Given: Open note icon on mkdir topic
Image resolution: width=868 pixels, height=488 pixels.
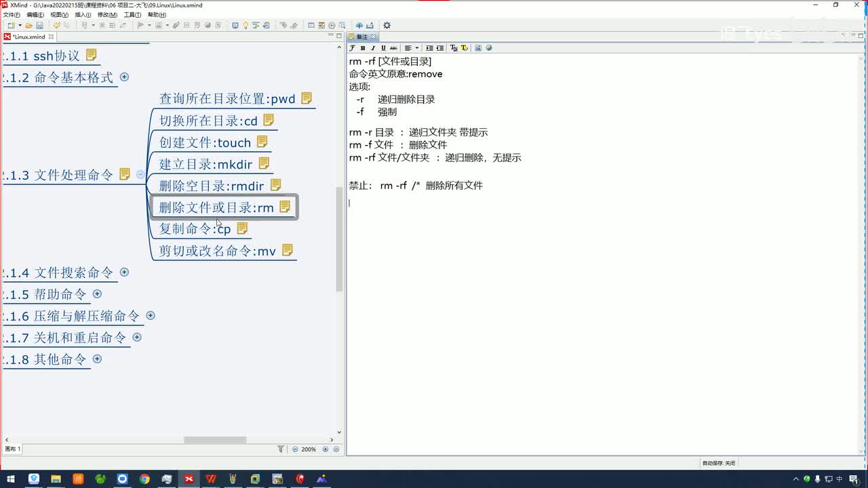Looking at the screenshot, I should click(x=264, y=163).
